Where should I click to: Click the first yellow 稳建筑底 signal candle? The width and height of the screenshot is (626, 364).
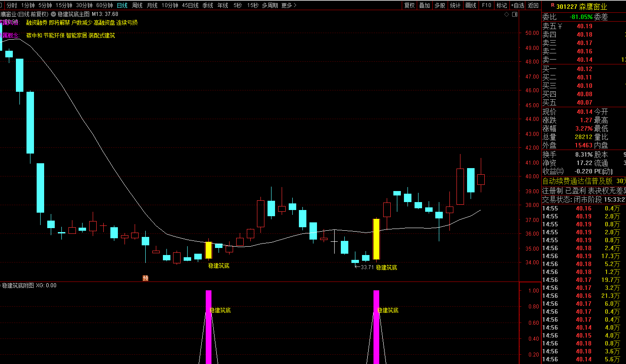[208, 250]
